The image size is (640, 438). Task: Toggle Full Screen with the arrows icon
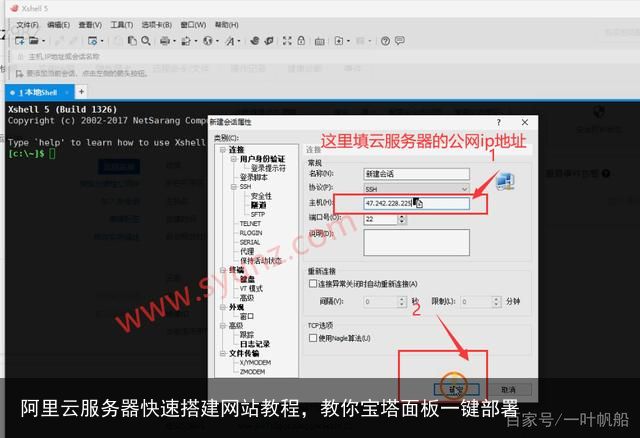click(287, 41)
